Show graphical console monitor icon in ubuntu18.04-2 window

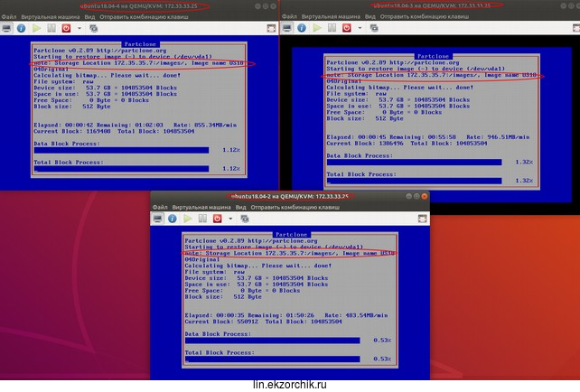point(157,218)
